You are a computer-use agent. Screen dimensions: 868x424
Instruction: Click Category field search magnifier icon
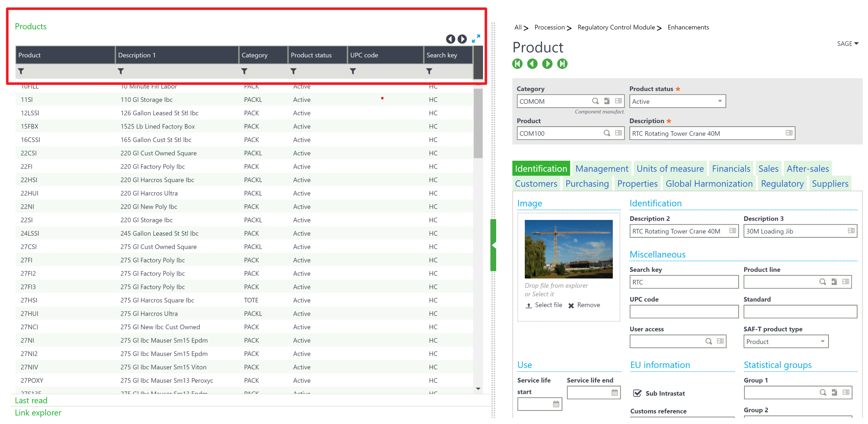tap(595, 101)
